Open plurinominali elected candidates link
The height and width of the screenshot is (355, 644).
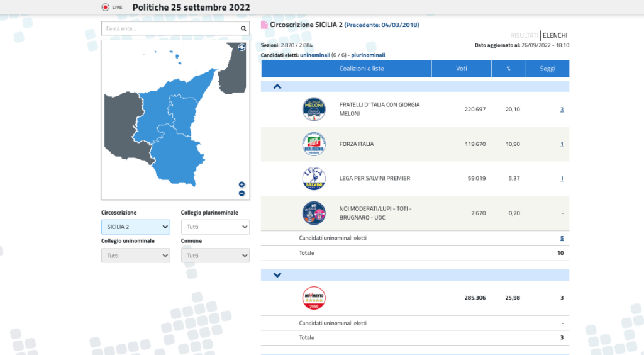(x=368, y=55)
